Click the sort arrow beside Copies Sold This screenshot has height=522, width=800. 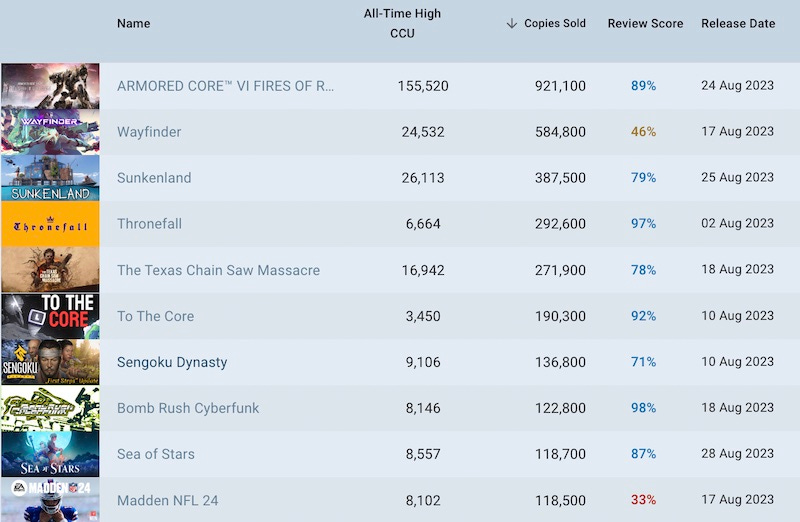(512, 23)
